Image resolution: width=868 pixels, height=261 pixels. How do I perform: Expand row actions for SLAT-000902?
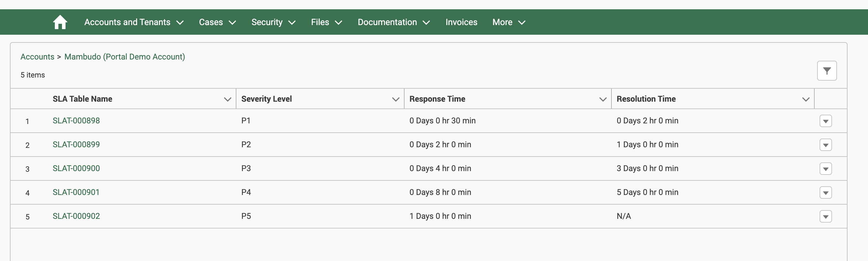[x=825, y=217]
